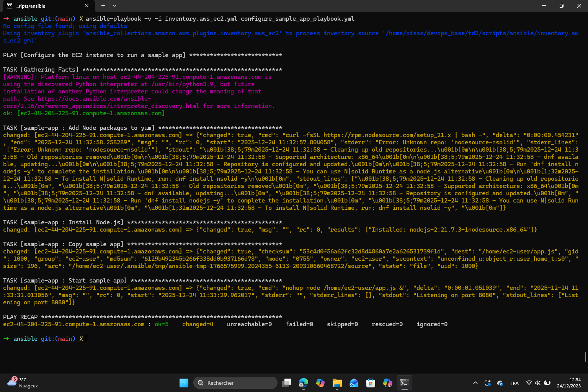Open the Copilot icon on the taskbar
The image size is (588, 392).
(320, 382)
